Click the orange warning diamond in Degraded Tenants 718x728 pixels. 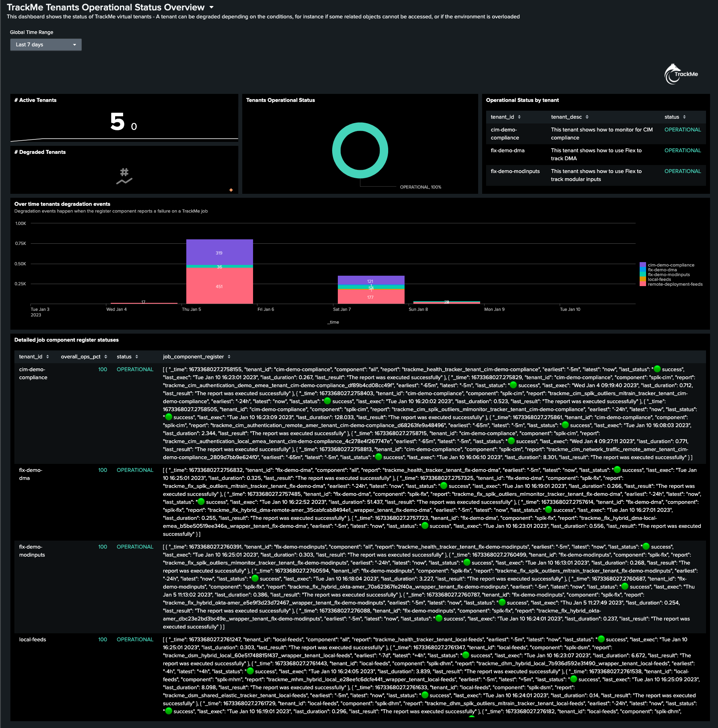coord(231,190)
